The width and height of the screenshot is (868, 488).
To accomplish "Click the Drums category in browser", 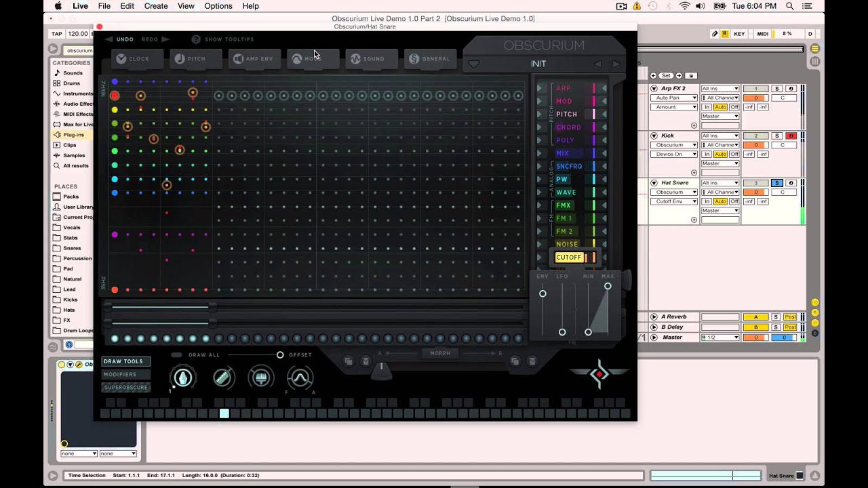I will point(71,83).
